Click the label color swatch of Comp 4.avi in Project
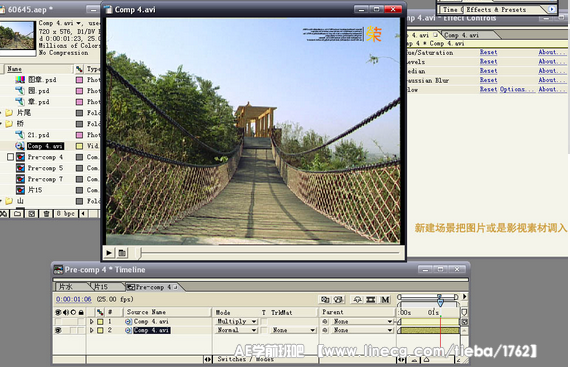Viewport: 570px width, 368px height. (79, 146)
